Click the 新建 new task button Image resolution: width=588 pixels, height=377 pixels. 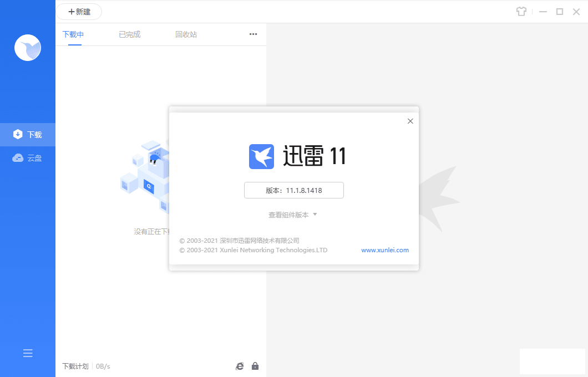(x=79, y=12)
